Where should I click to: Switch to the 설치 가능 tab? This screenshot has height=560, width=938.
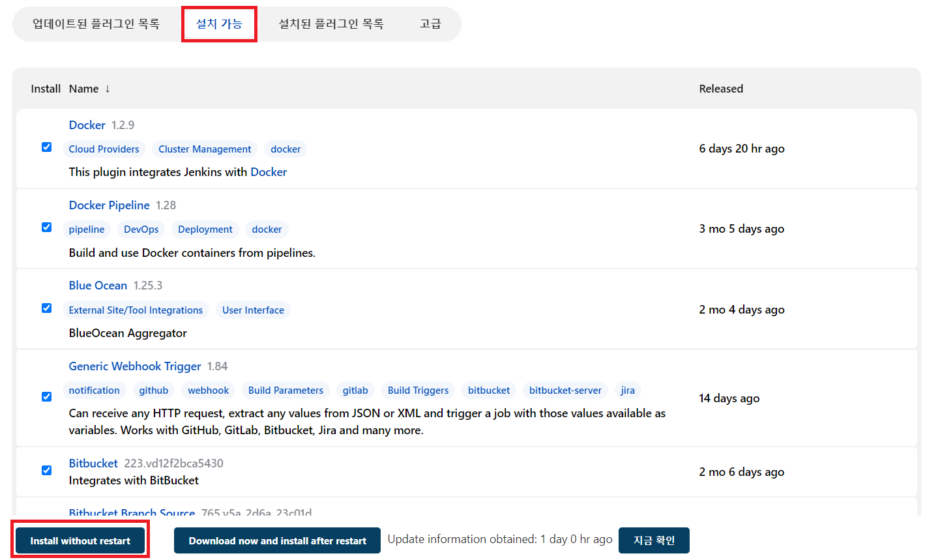pos(219,24)
